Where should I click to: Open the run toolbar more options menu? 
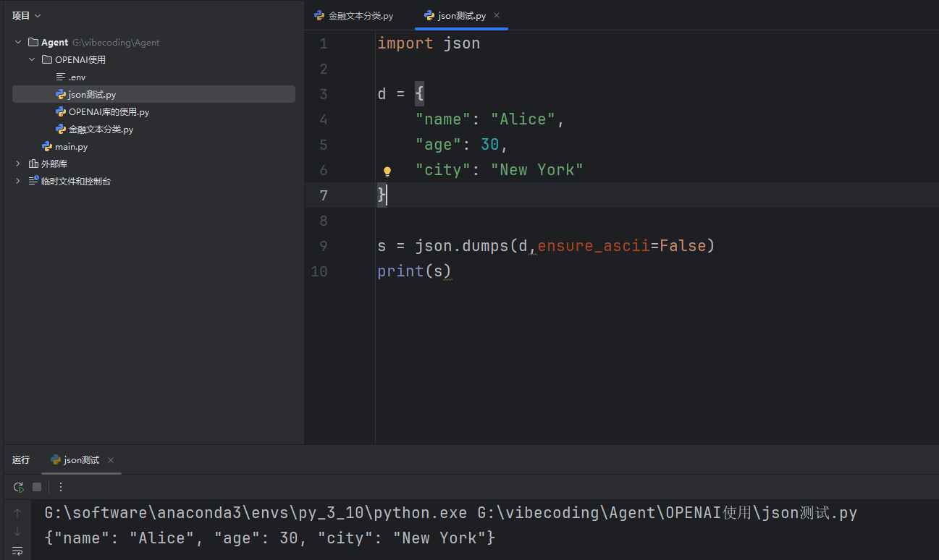pyautogui.click(x=61, y=487)
